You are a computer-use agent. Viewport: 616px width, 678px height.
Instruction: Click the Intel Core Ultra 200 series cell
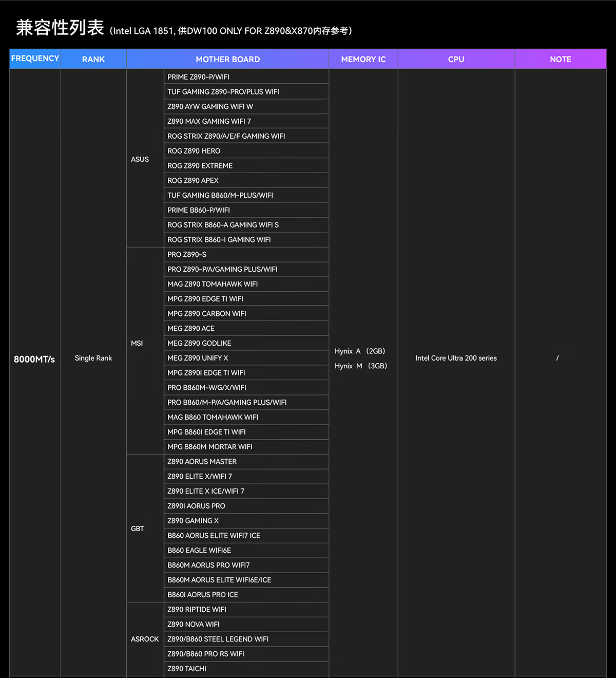[x=456, y=358]
